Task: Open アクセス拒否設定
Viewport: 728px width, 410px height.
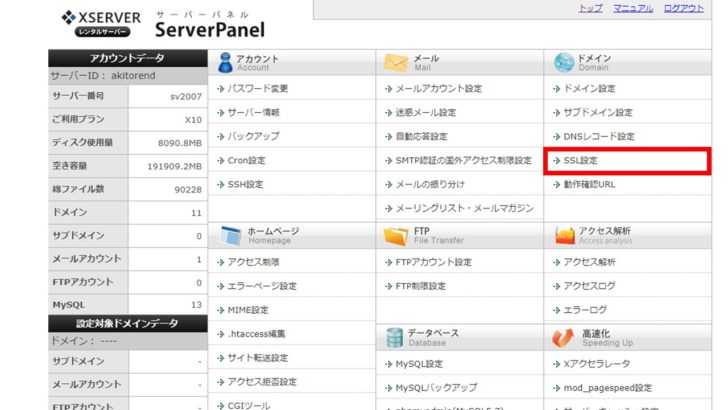Action: point(262,382)
